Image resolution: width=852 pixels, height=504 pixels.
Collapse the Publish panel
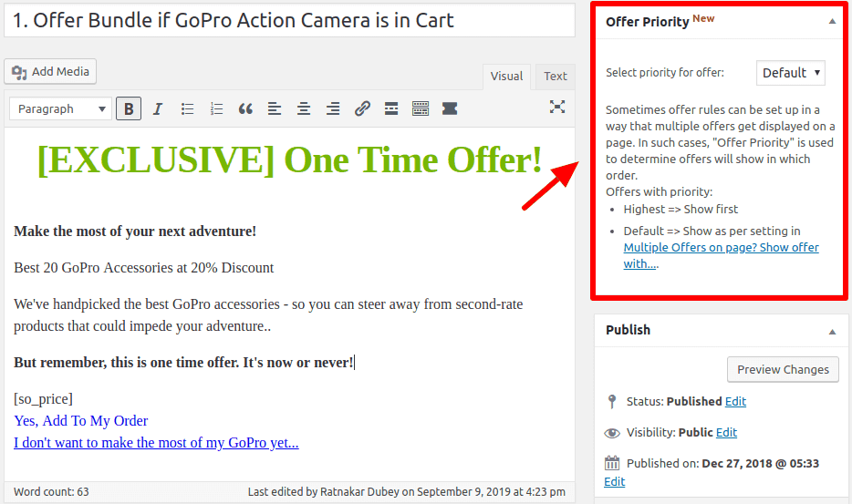[832, 330]
